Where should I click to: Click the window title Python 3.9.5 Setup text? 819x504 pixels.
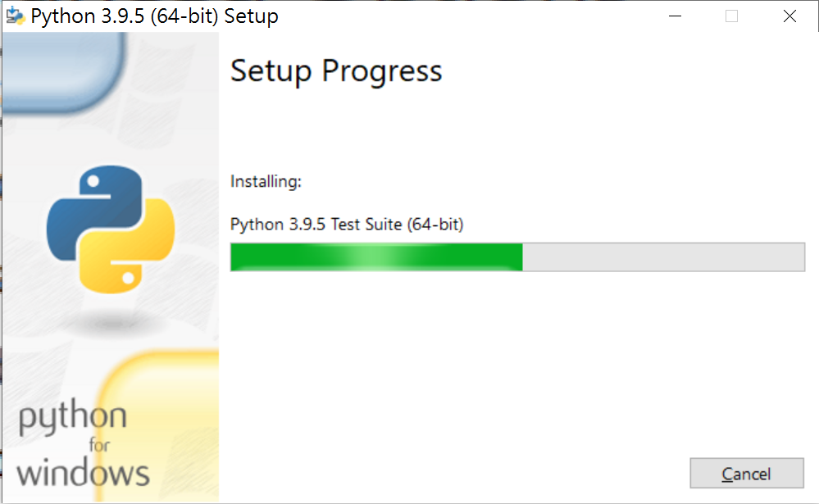click(x=155, y=16)
